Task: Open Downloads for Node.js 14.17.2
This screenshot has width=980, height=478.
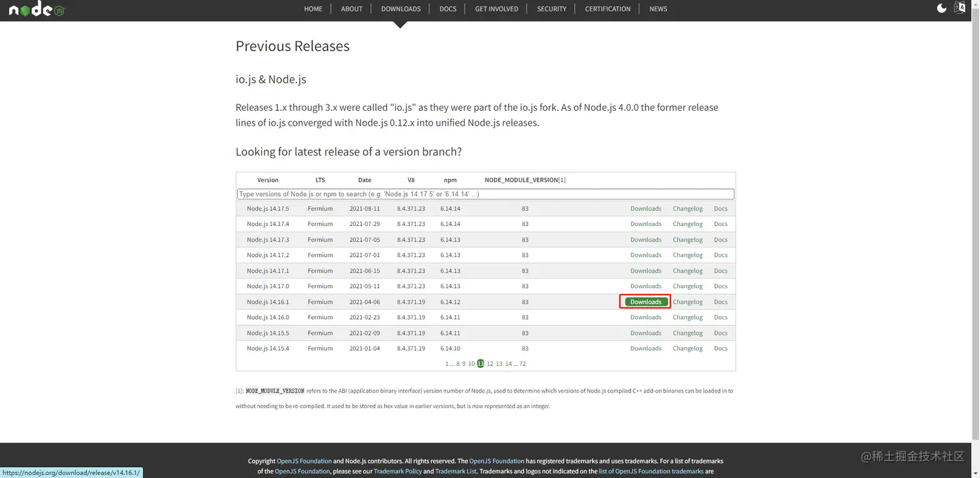Action: 646,255
